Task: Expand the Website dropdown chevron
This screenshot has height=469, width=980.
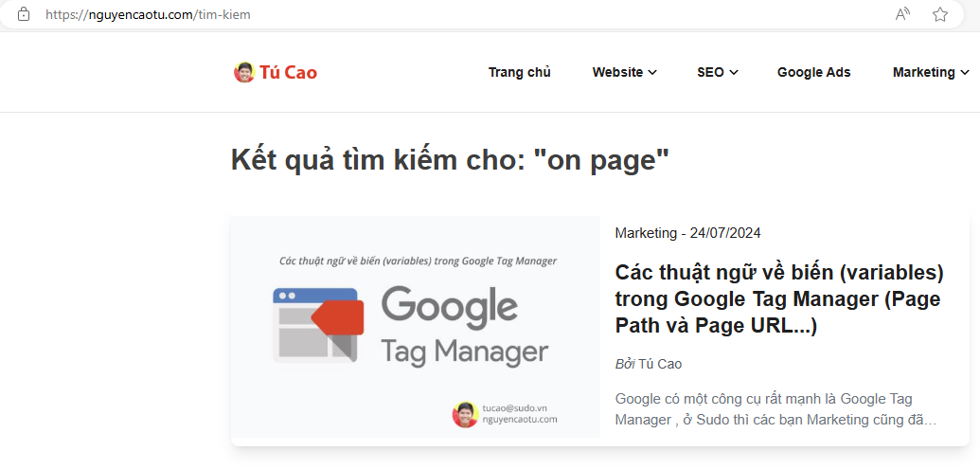Action: point(652,73)
